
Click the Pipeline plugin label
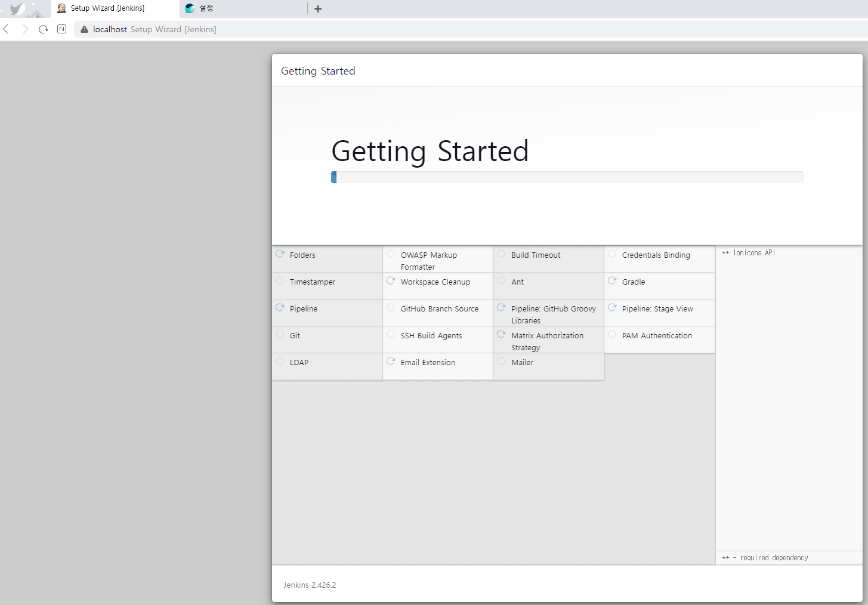pyautogui.click(x=304, y=308)
